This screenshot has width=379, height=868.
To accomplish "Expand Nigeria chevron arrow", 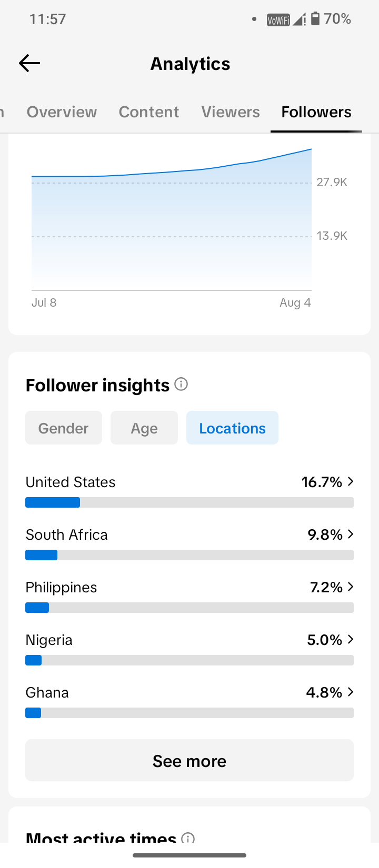I will coord(351,639).
